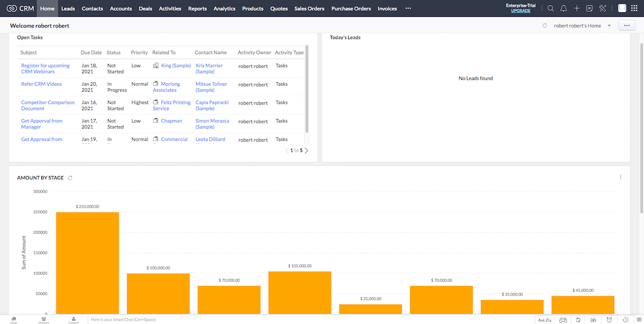Open the apps grid launcher

click(635, 9)
